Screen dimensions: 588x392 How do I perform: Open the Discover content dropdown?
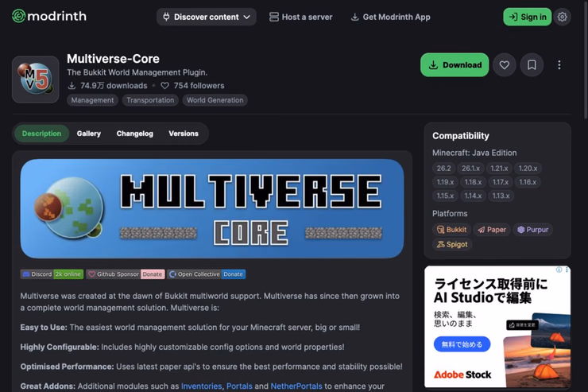pyautogui.click(x=207, y=17)
